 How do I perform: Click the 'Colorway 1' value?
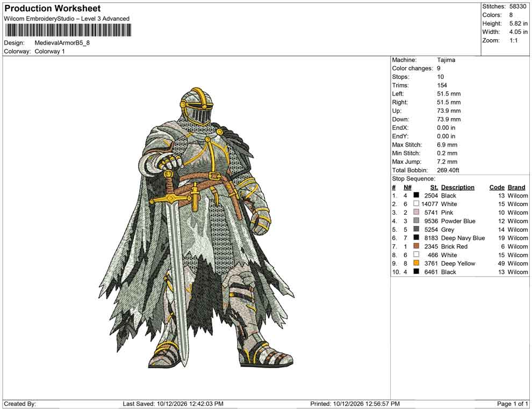point(49,52)
